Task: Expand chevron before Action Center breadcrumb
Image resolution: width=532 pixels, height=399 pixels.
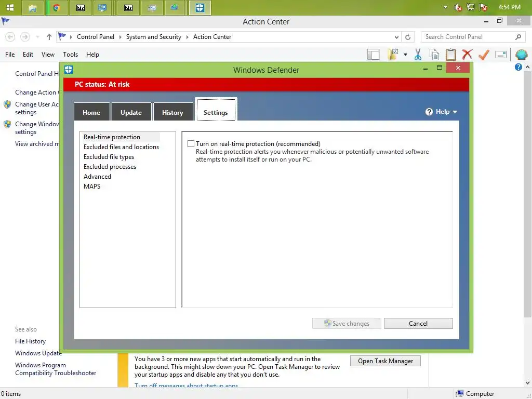Action: point(187,37)
